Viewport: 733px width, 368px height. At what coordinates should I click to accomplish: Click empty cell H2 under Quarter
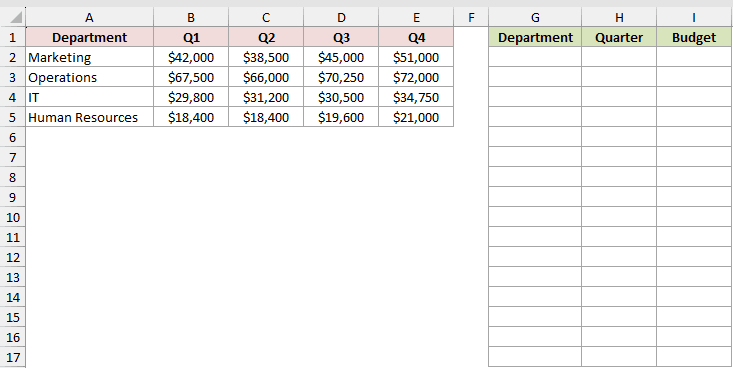click(x=619, y=57)
